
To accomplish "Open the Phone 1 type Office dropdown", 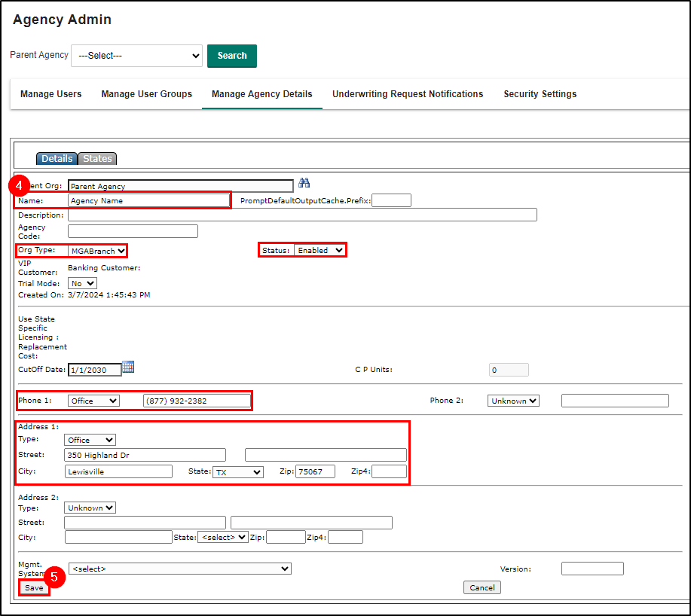I will [x=93, y=401].
